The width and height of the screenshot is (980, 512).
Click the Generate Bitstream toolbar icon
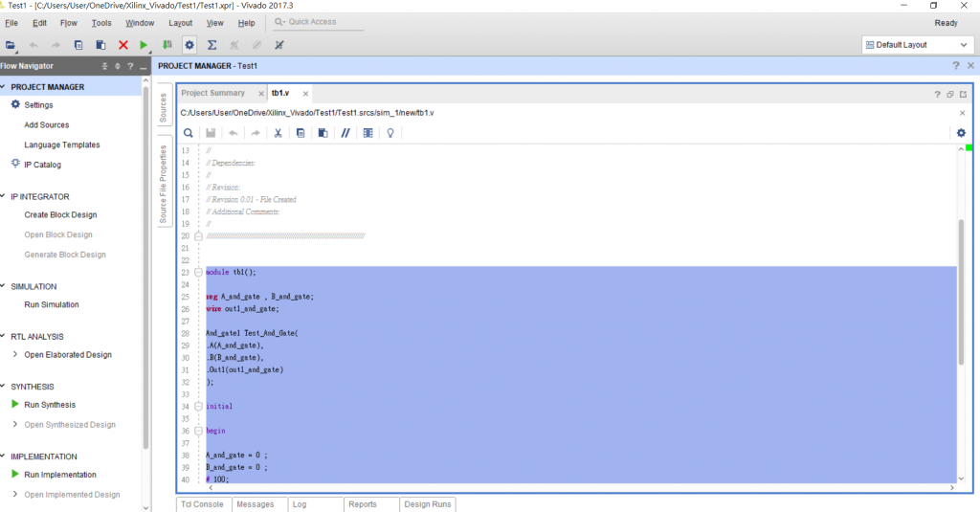(x=167, y=45)
